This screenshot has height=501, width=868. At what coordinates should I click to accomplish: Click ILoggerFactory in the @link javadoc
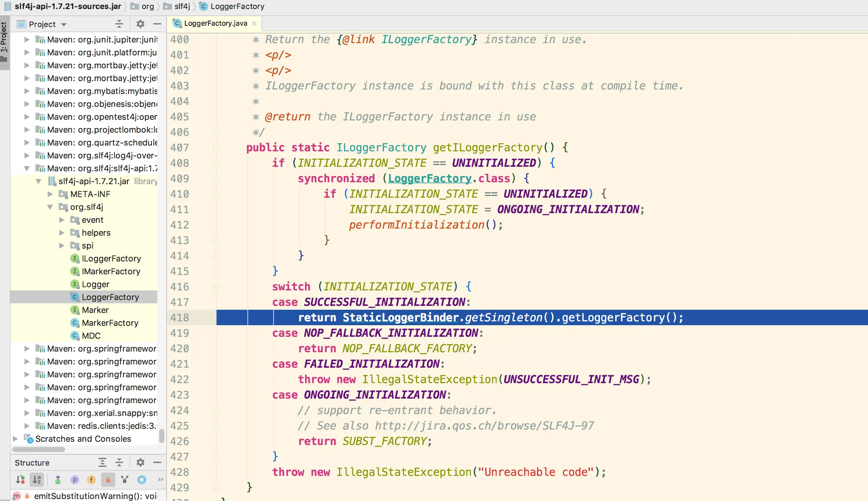(x=426, y=40)
